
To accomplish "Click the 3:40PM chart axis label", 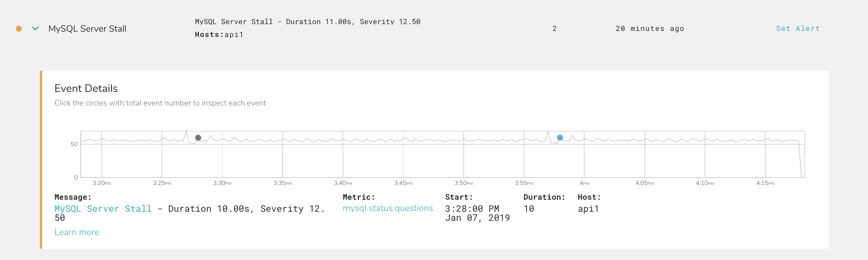I will 343,183.
